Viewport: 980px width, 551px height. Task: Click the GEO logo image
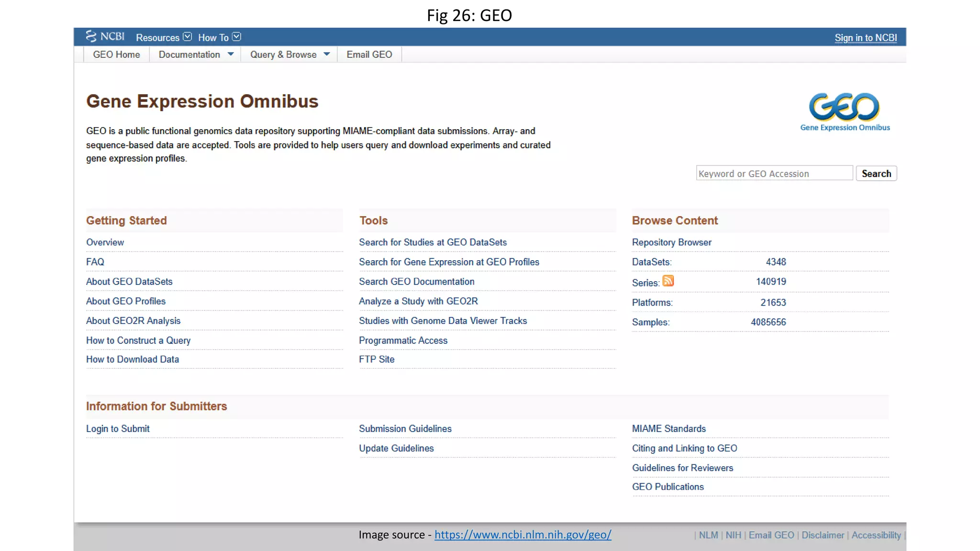845,112
